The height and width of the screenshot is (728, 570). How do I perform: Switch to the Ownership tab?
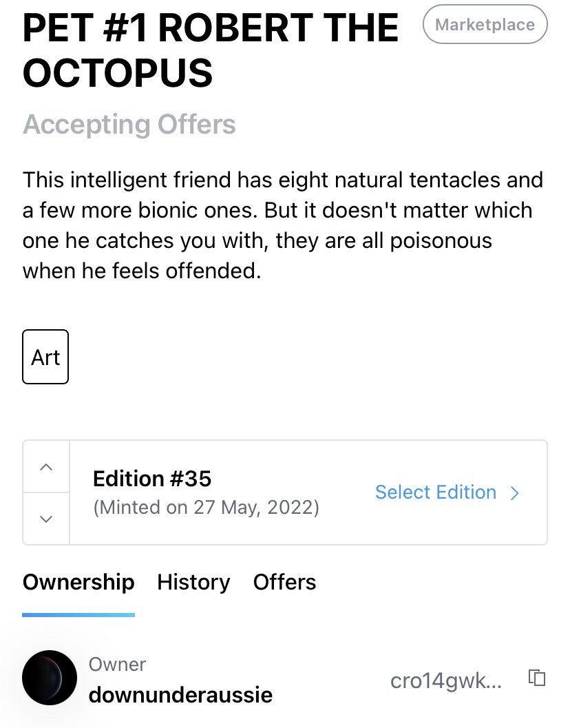coord(78,582)
